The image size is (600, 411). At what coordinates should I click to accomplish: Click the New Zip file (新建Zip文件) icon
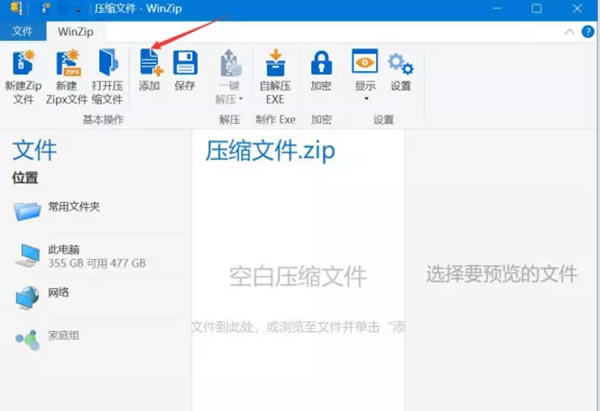[x=23, y=72]
